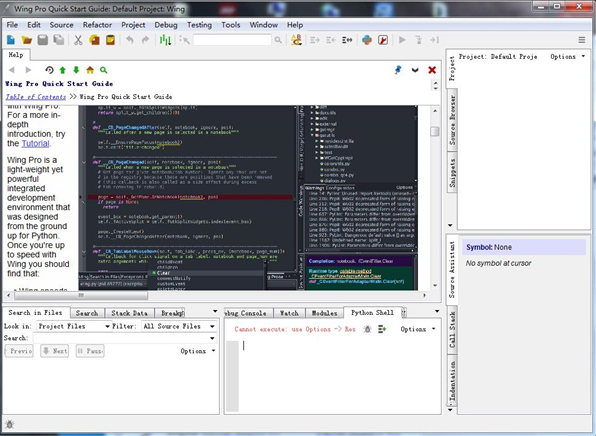The height and width of the screenshot is (436, 596).
Task: Toggle the pushpin on the Help pane
Action: (x=398, y=70)
